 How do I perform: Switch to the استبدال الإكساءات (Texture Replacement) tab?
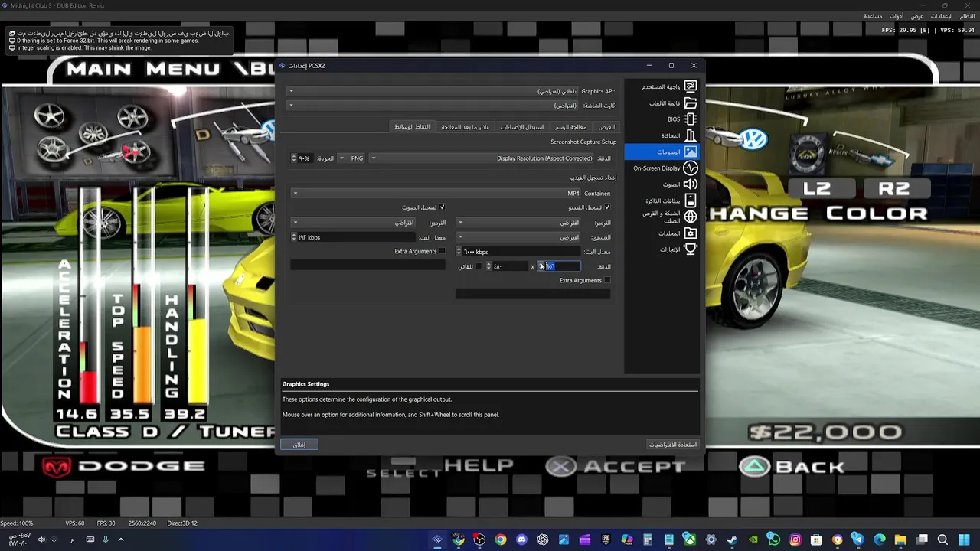click(x=521, y=127)
